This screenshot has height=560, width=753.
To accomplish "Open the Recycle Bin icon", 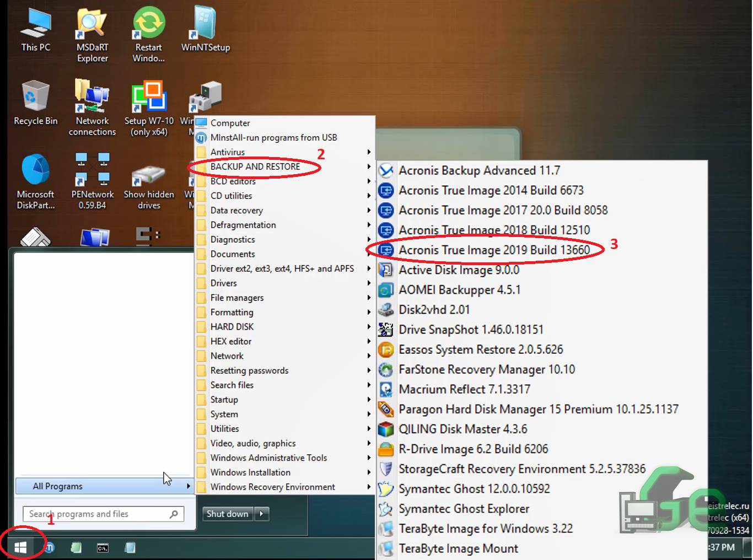I will pos(36,103).
